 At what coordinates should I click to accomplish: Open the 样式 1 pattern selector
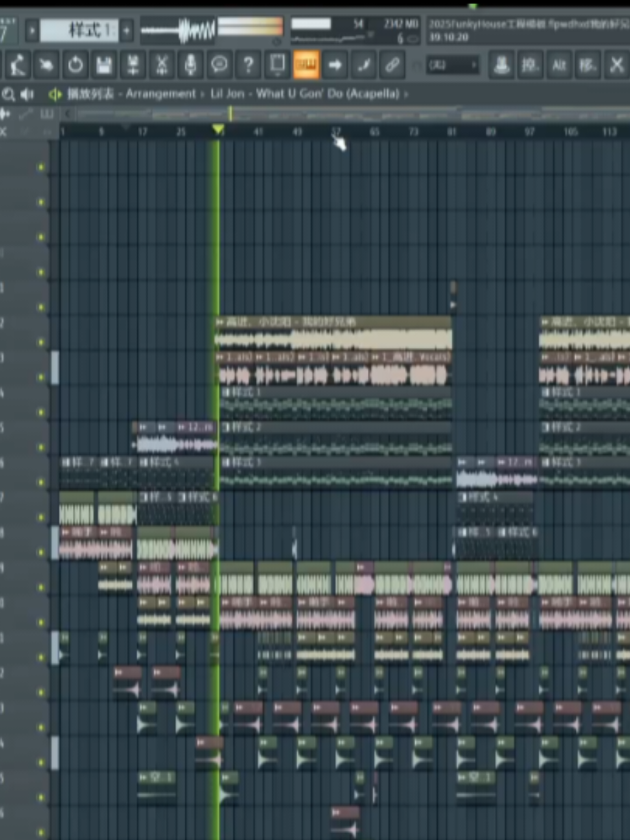pyautogui.click(x=80, y=30)
